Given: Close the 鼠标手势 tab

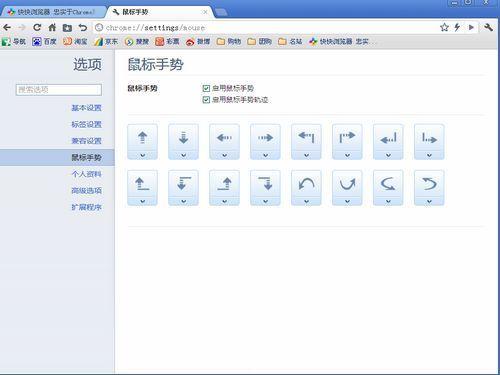Looking at the screenshot, I should point(205,12).
